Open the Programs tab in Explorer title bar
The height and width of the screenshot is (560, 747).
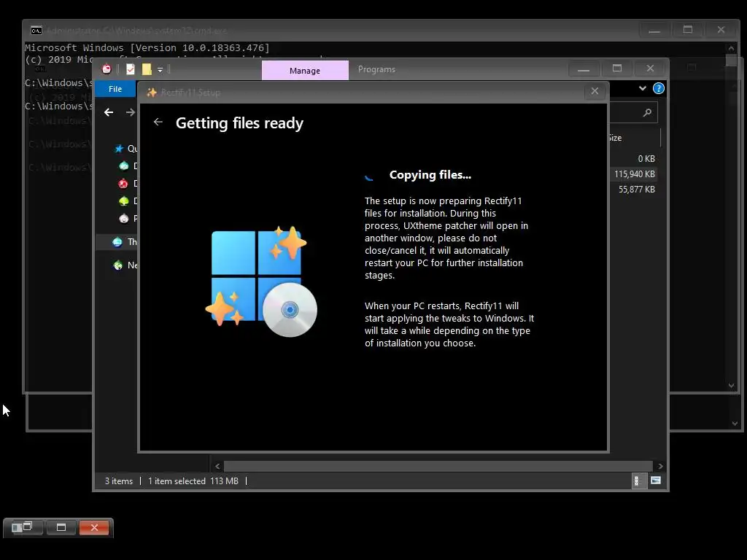point(376,69)
